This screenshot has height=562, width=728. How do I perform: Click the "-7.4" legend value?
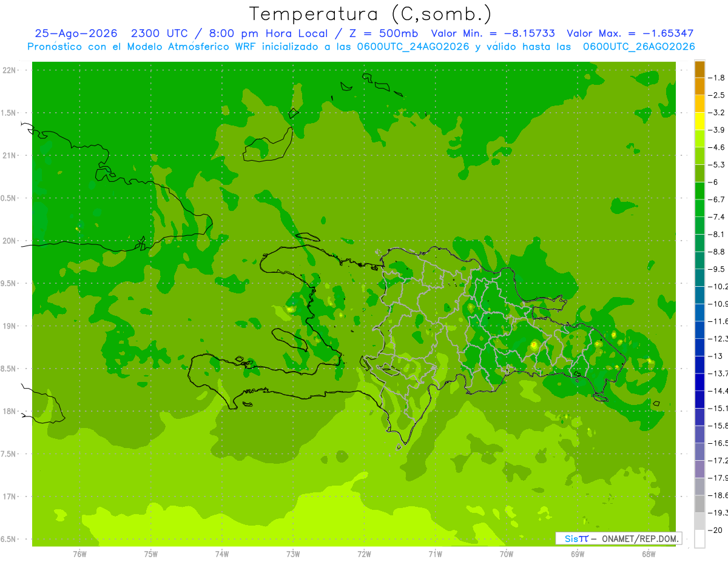718,217
